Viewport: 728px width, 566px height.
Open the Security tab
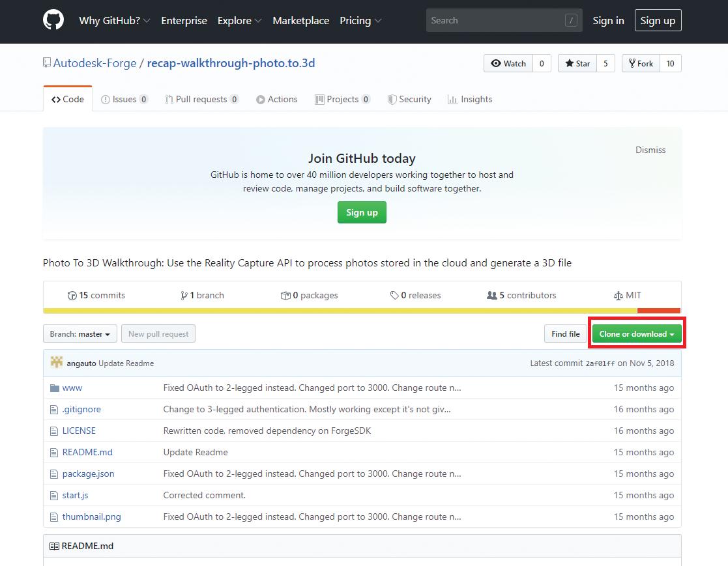(x=409, y=99)
